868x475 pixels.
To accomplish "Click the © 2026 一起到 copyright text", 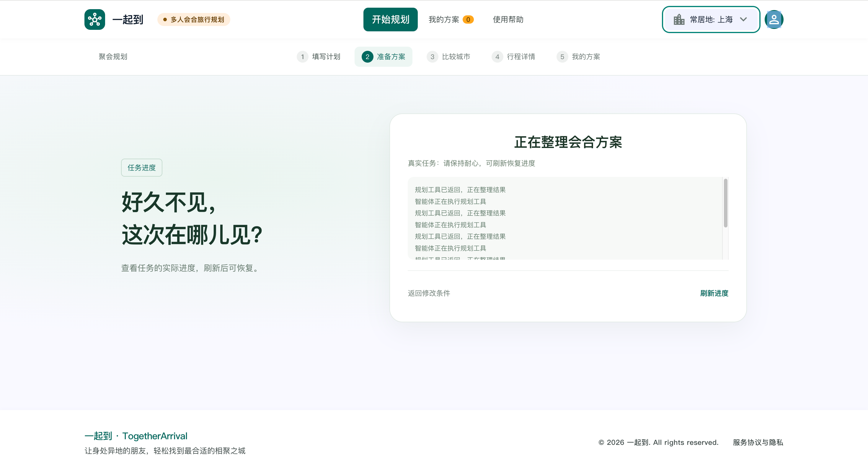I will 658,442.
